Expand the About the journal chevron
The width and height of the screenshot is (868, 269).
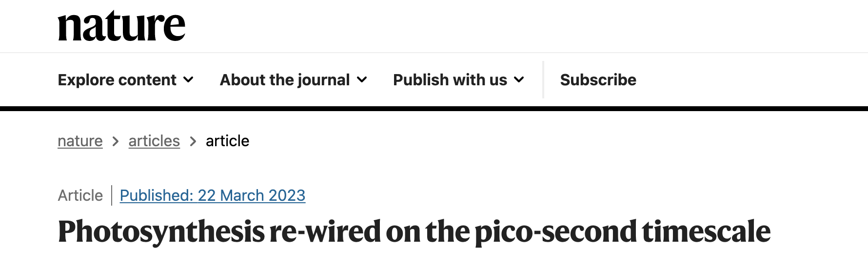[362, 79]
